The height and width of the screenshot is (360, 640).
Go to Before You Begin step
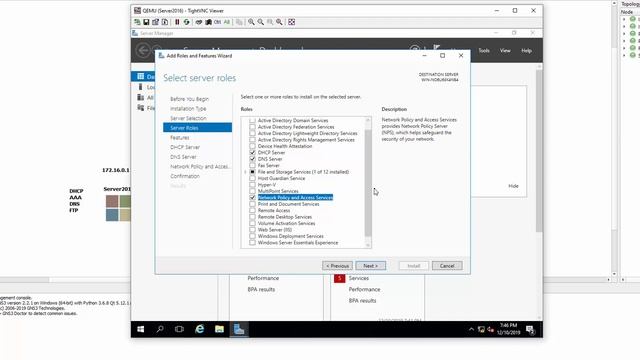coord(189,99)
